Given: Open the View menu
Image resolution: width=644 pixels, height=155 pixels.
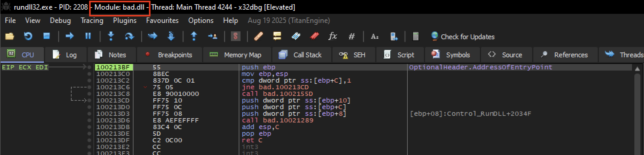Looking at the screenshot, I should (32, 21).
